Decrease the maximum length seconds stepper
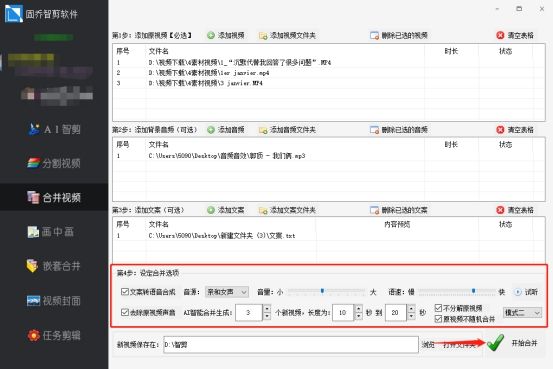 click(x=412, y=316)
